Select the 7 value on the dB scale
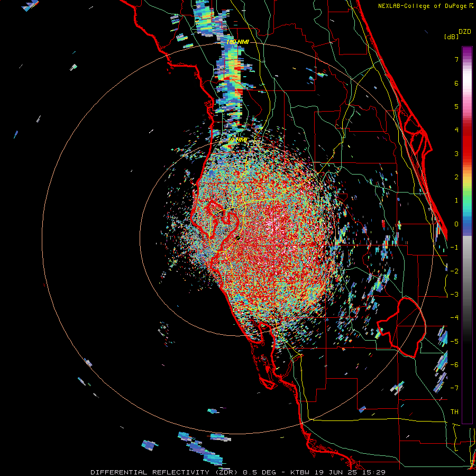Viewport: 476px width, 476px height. pos(456,59)
